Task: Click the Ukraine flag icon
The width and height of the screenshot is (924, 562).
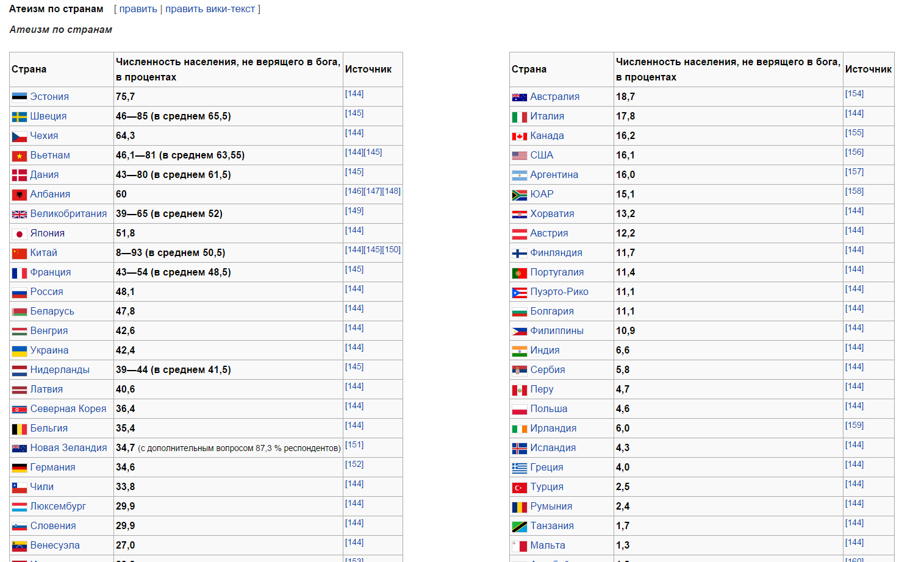Action: (20, 350)
